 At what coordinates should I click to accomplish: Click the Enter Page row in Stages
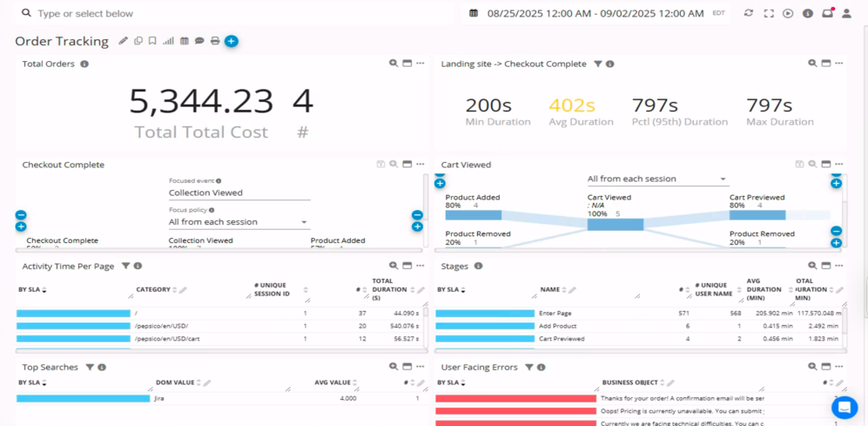[x=641, y=313]
